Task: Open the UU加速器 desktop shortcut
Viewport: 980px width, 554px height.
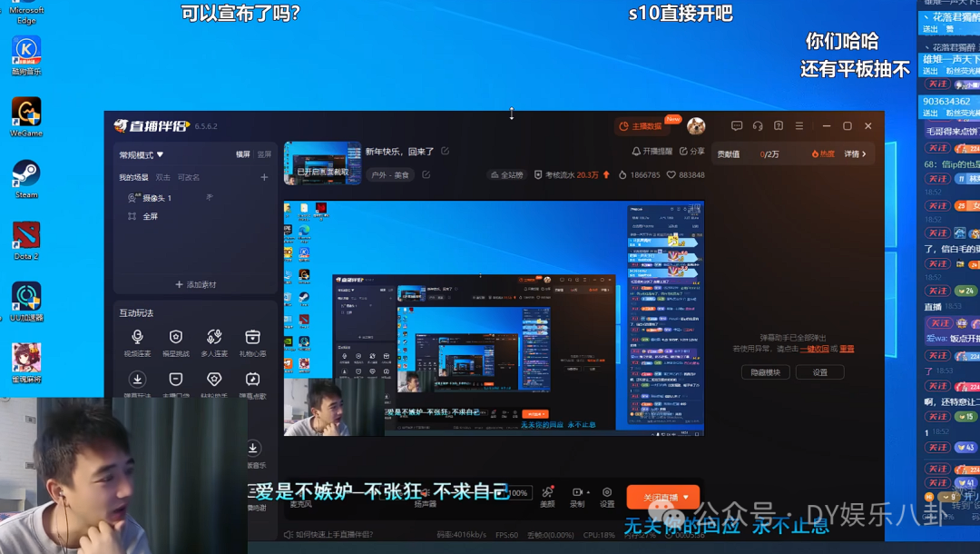Action: [26, 302]
